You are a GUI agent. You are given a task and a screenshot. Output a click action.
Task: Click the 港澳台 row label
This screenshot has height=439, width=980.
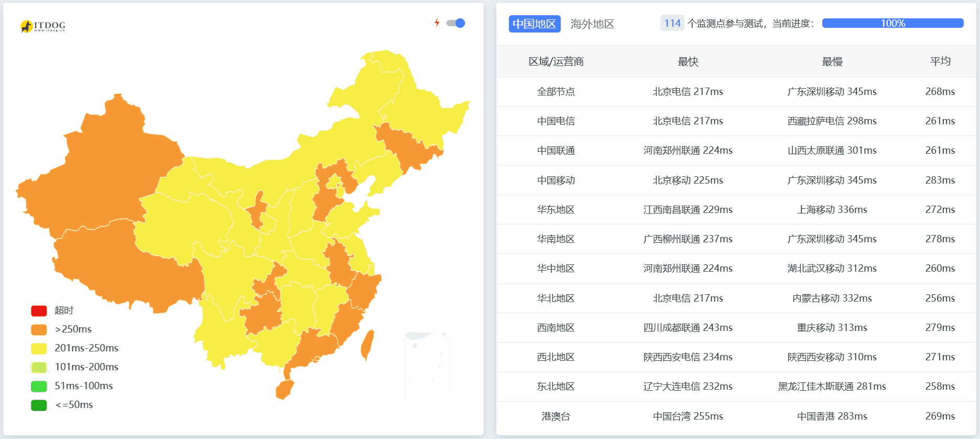tap(556, 416)
